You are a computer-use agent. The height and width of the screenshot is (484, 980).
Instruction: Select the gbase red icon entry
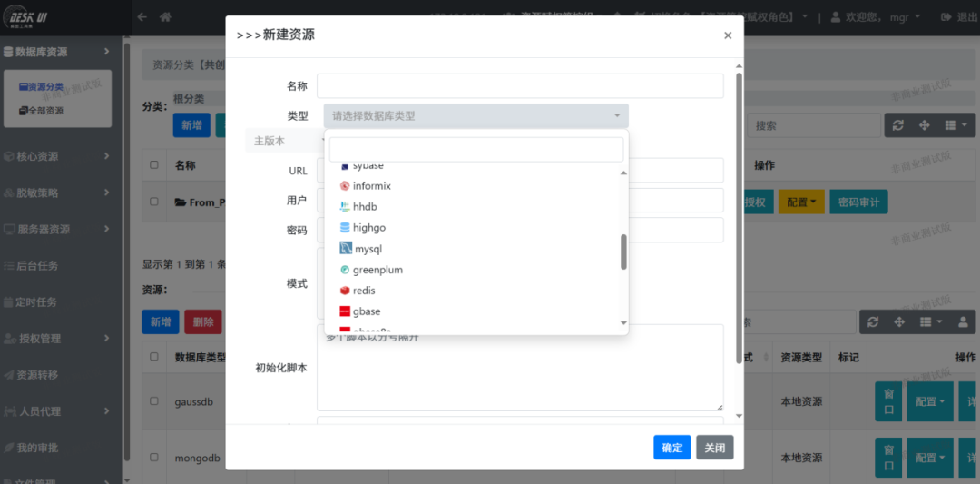tap(345, 311)
